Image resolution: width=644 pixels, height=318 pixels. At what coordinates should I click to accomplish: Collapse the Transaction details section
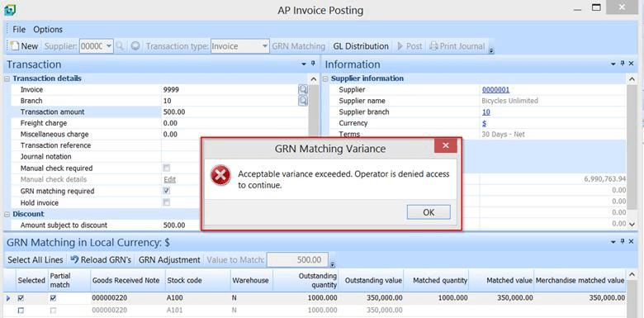tap(7, 78)
